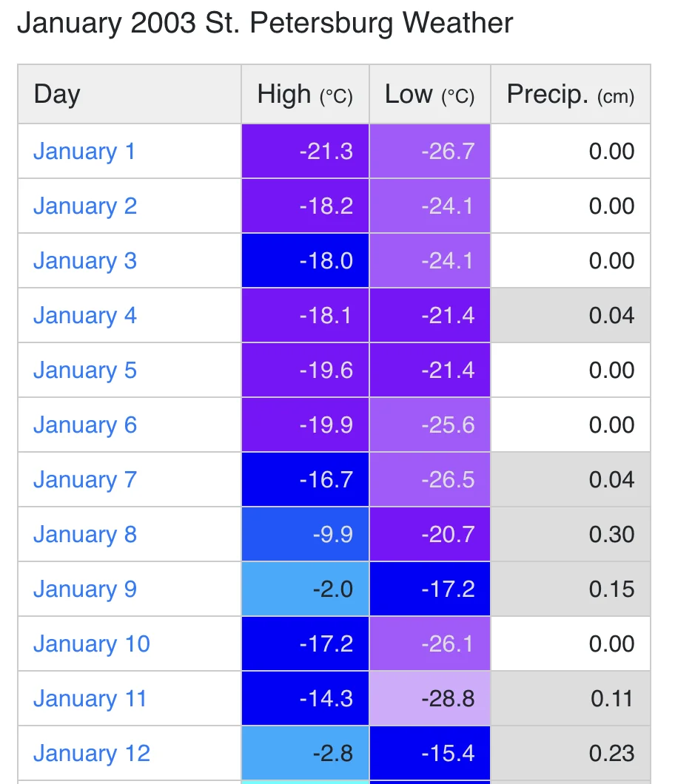Open the January 11 link
This screenshot has height=784, width=675.
90,699
